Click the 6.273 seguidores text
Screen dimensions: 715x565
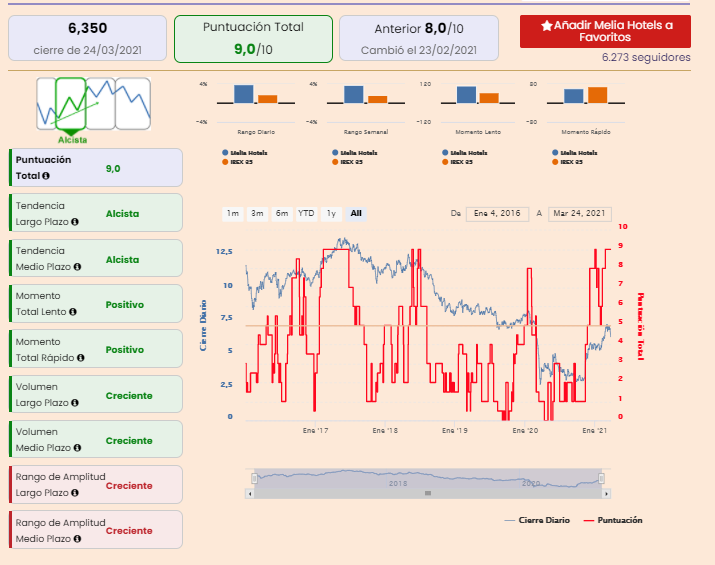[x=646, y=57]
